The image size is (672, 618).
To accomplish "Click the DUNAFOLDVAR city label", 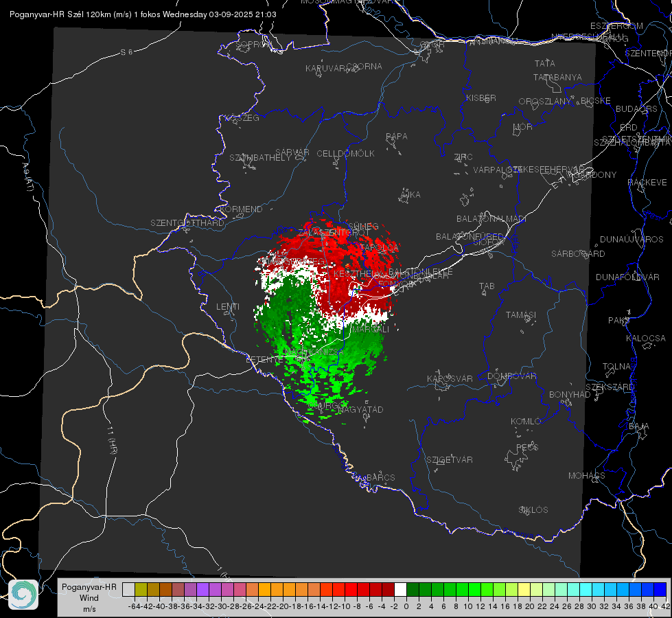I will click(x=627, y=277).
